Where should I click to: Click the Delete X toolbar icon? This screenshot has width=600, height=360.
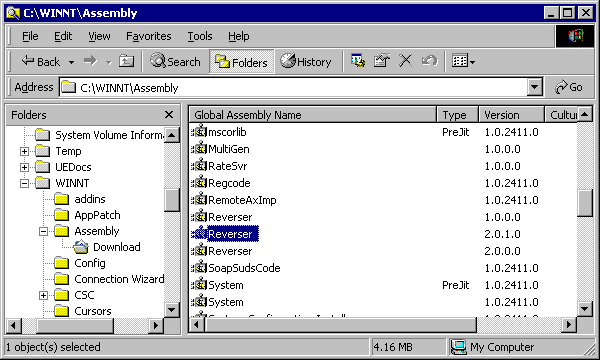[405, 61]
